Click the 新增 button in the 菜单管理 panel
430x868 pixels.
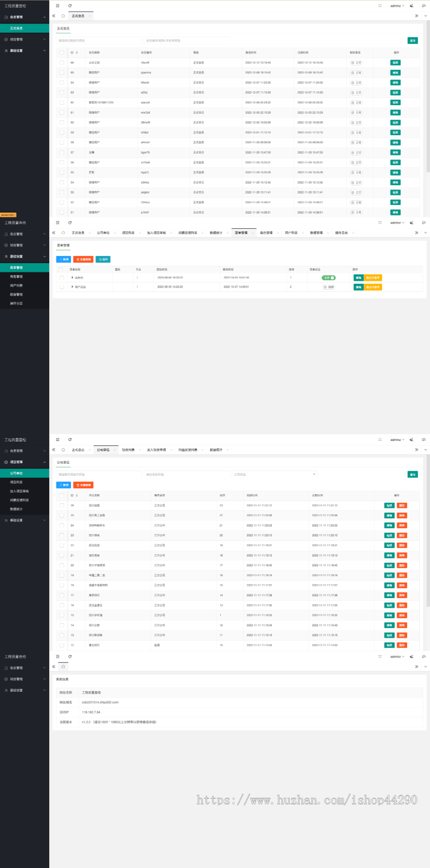click(x=64, y=259)
